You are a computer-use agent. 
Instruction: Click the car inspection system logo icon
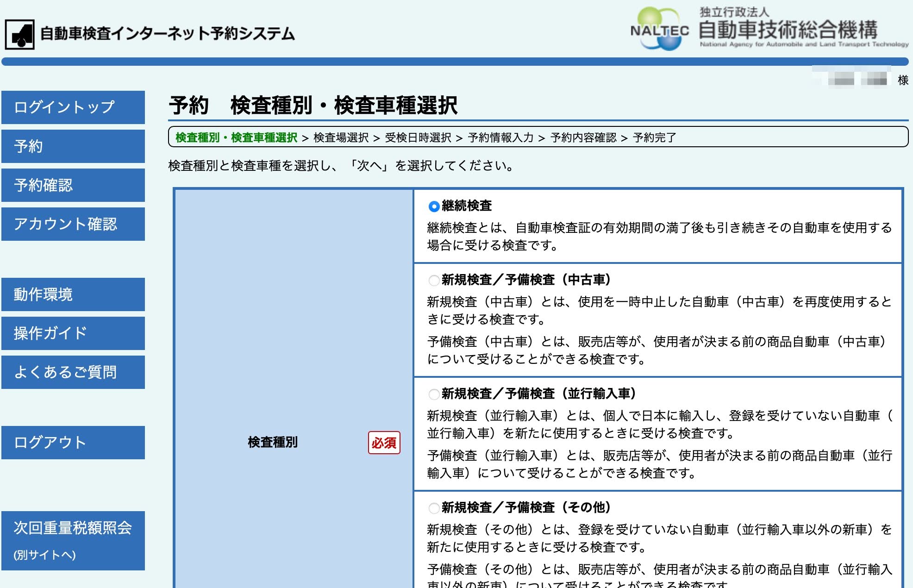coord(20,34)
